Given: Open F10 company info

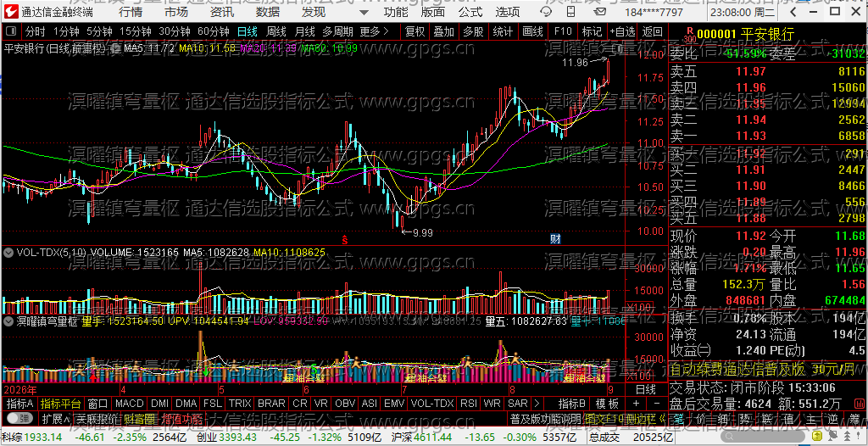Looking at the screenshot, I should (563, 31).
